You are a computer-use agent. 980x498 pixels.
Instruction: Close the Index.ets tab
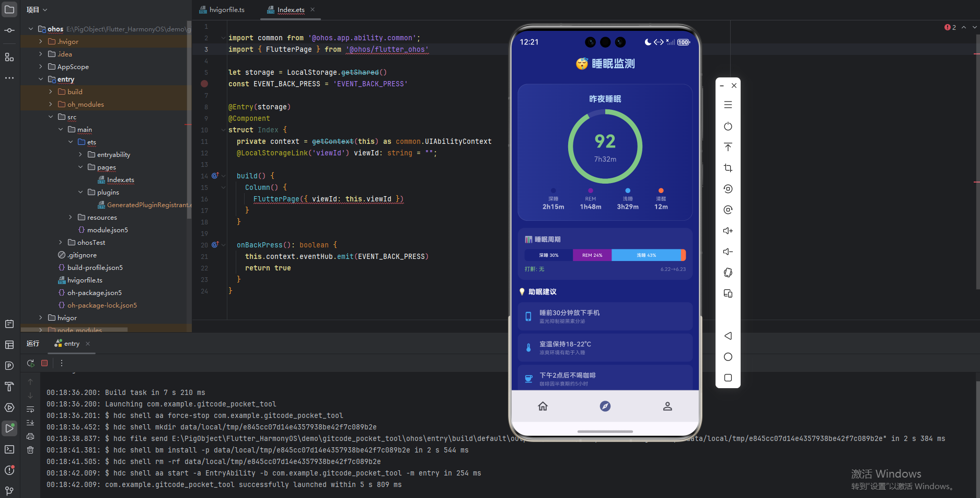coord(313,9)
